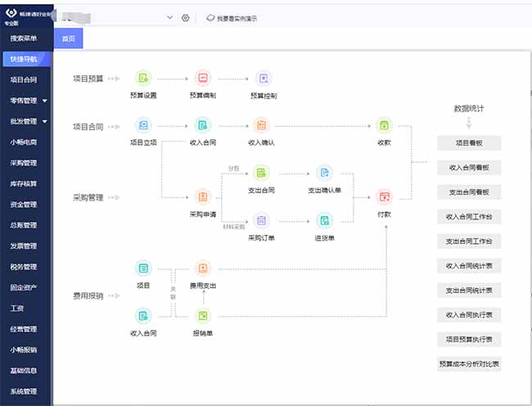
Task: Open the 采购申请 purchase request icon
Action: (x=202, y=196)
